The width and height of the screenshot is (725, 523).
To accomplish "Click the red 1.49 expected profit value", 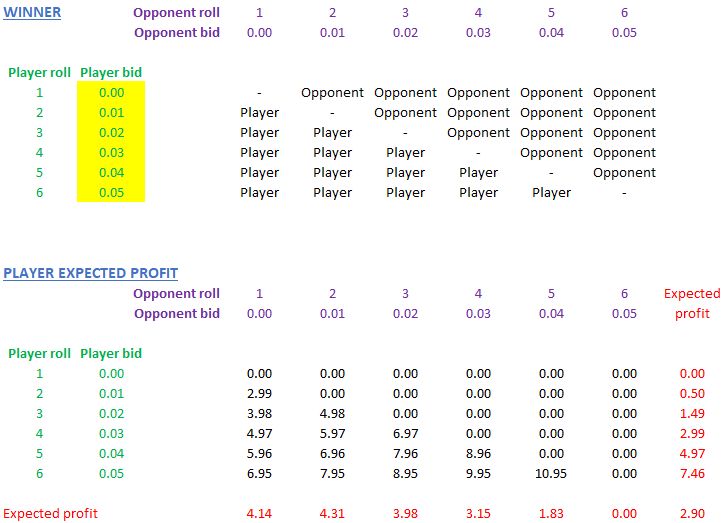I will point(692,413).
